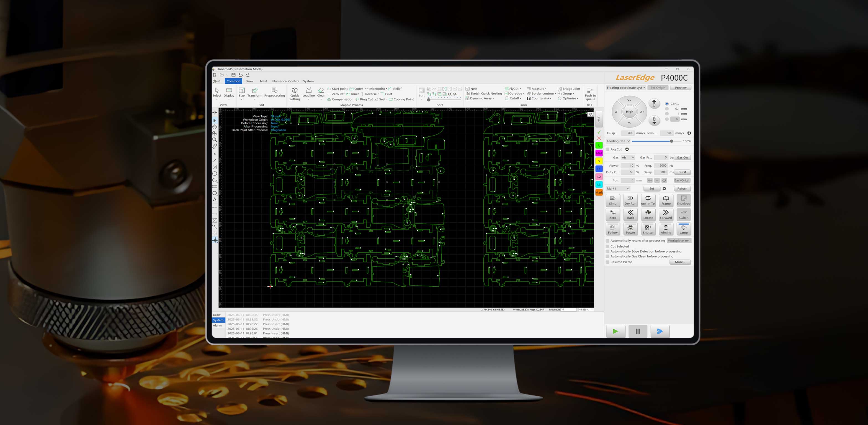
Task: Turn on the Aiming laser
Action: 666,229
